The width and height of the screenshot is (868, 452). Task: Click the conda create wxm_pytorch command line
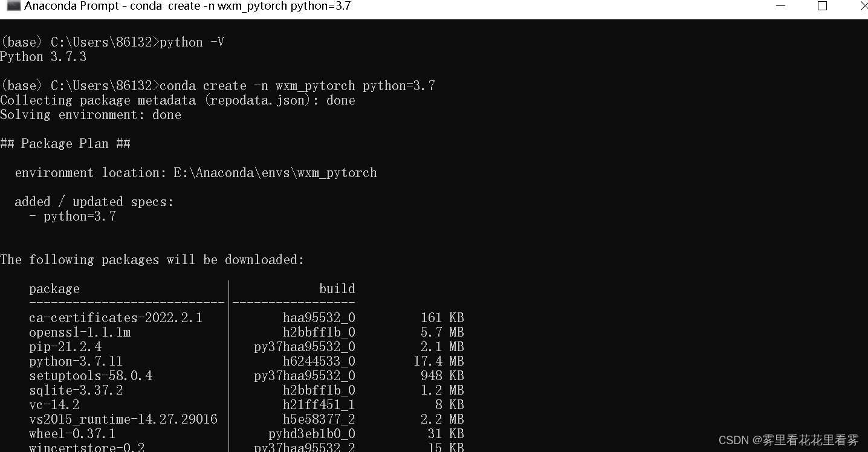[x=218, y=86]
